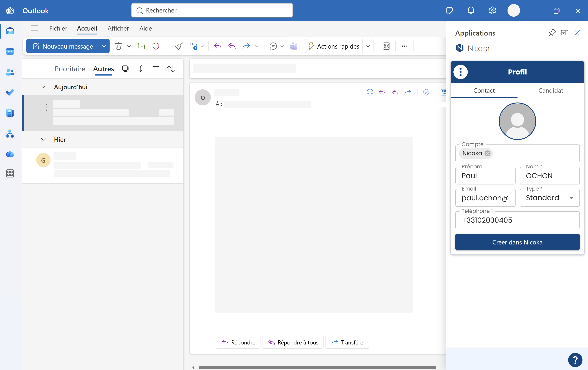Viewport: 588px width, 370px height.
Task: Add a reaction with the smiley icon
Action: click(x=370, y=92)
